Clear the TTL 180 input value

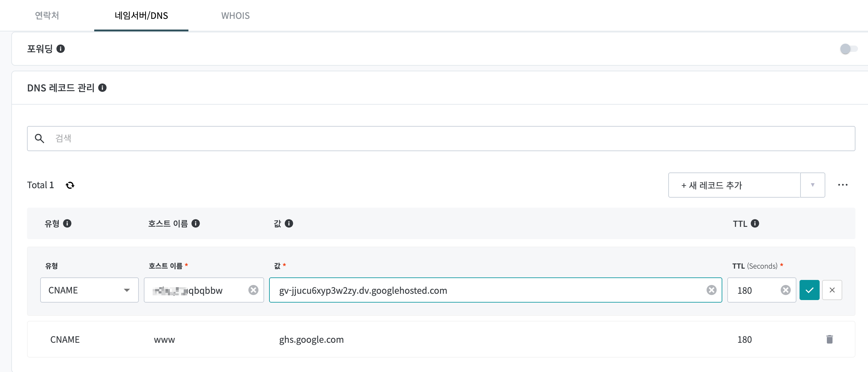point(785,290)
